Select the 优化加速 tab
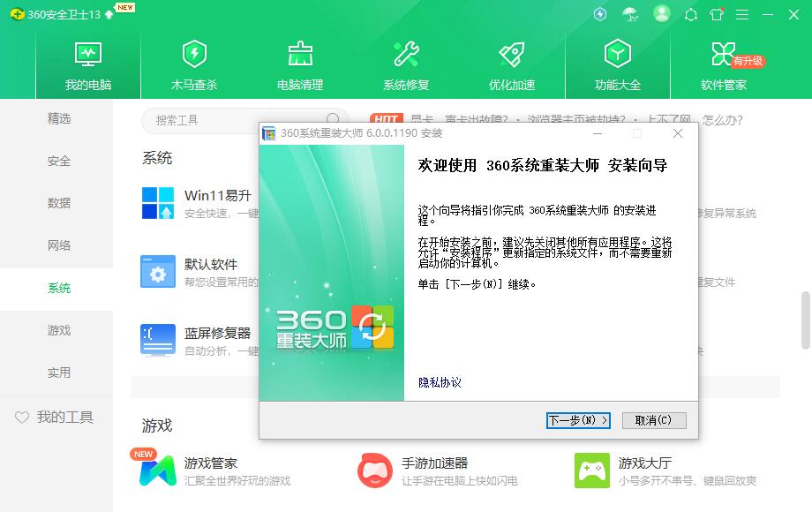Screen dimensions: 812x512 click(x=512, y=65)
